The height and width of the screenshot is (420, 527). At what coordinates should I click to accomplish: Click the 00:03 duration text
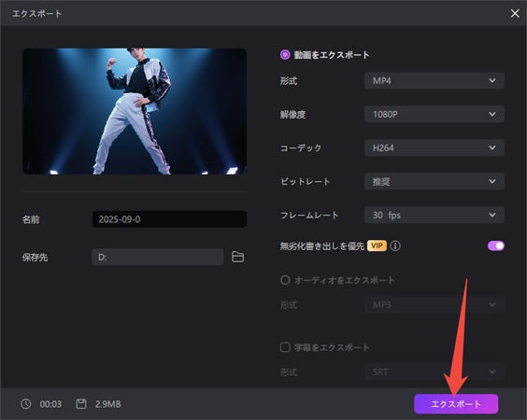[50, 404]
